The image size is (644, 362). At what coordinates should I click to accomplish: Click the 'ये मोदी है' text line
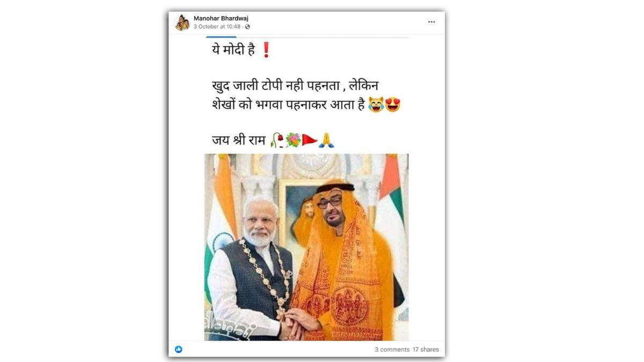233,50
